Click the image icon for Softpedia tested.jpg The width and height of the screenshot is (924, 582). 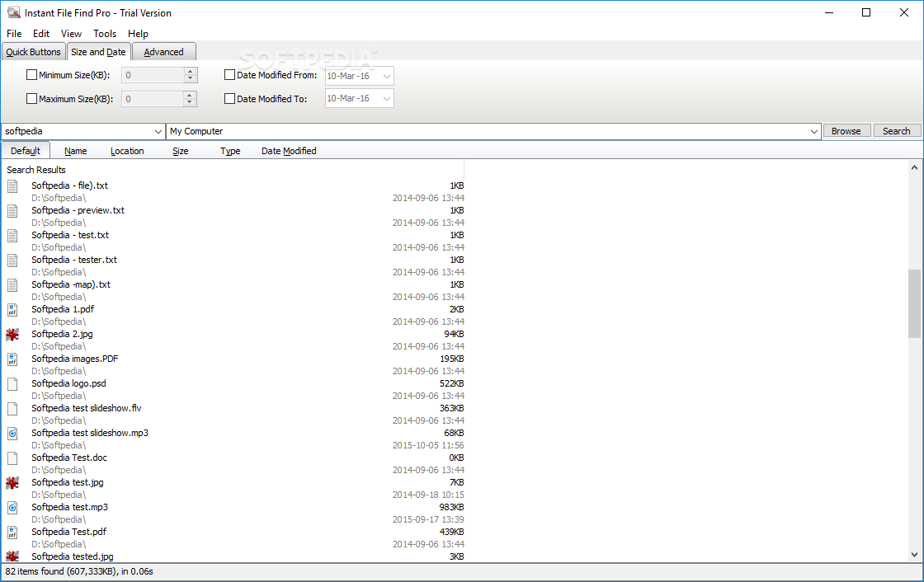pos(12,556)
